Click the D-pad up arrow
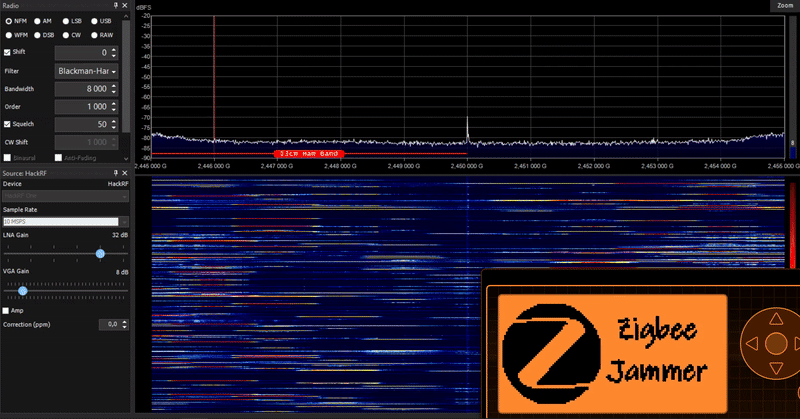 coord(776,319)
